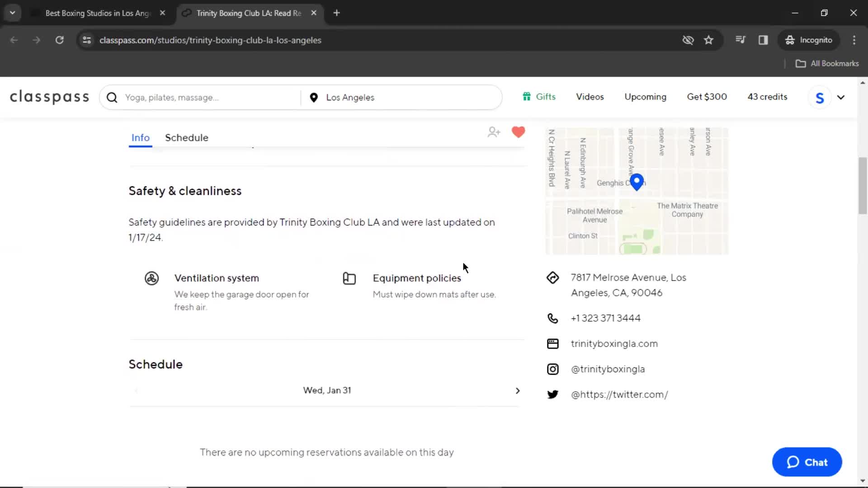Click the equipment policies mat icon
868x488 pixels.
pos(349,278)
